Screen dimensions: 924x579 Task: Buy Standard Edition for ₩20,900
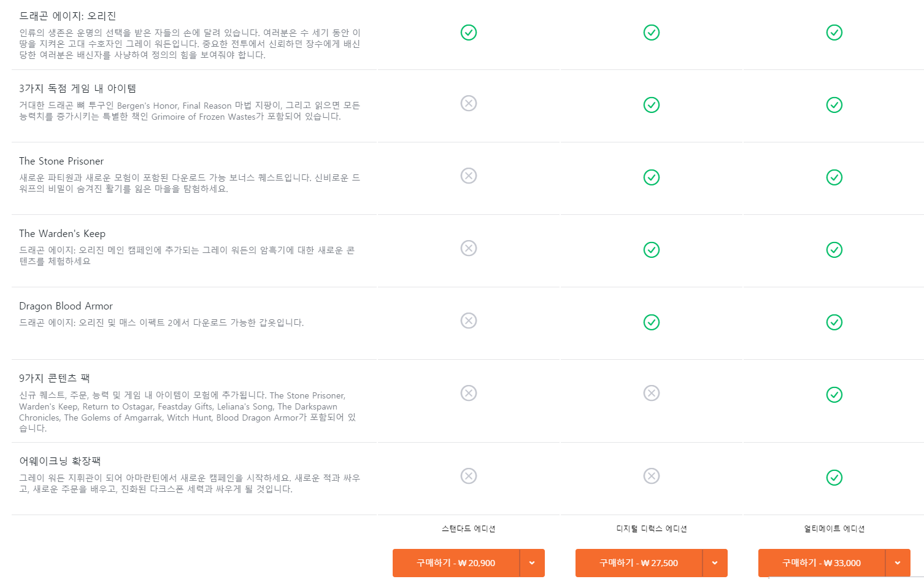click(456, 563)
